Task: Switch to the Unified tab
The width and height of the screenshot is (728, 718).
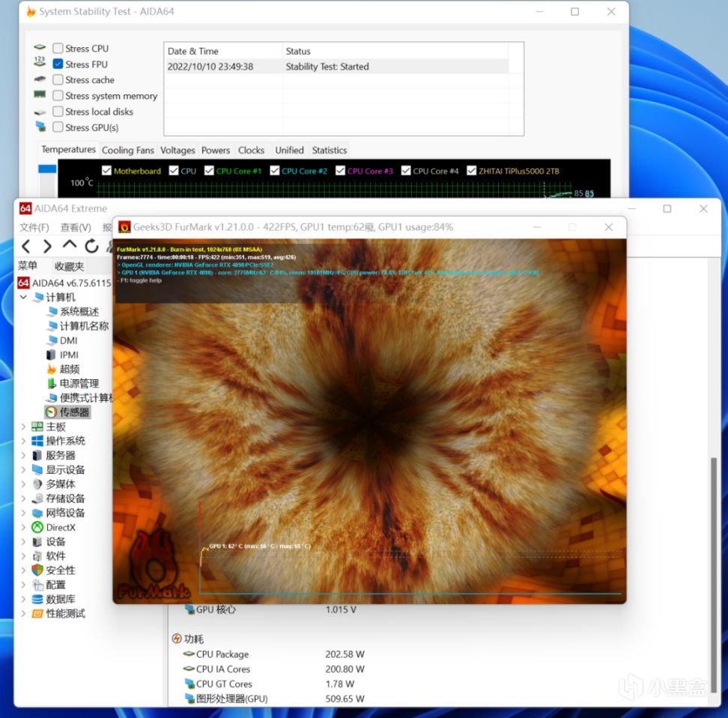Action: [289, 150]
